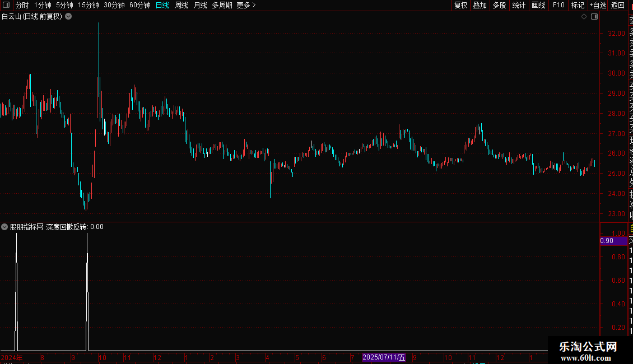Click the 32.00 price axis label
633x364 pixels.
pyautogui.click(x=616, y=34)
